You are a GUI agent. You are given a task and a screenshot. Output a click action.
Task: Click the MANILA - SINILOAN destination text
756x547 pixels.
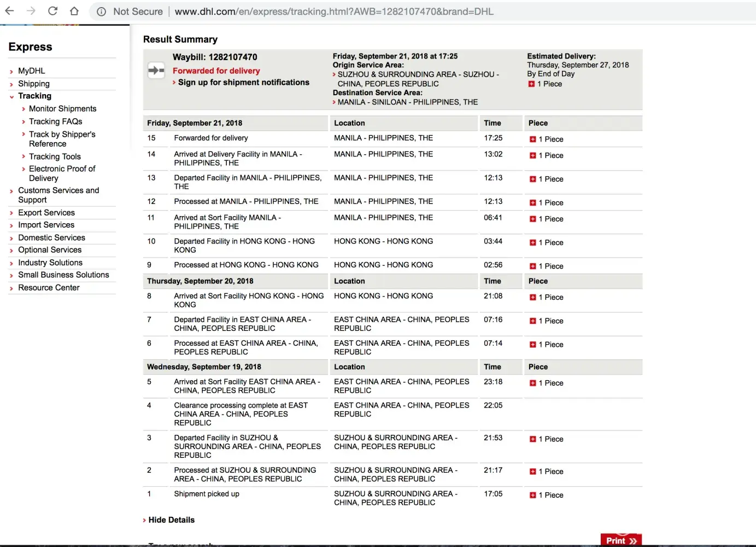click(408, 102)
